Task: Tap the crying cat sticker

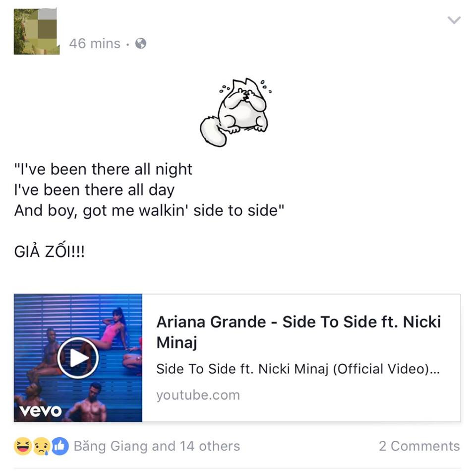Action: [x=235, y=112]
